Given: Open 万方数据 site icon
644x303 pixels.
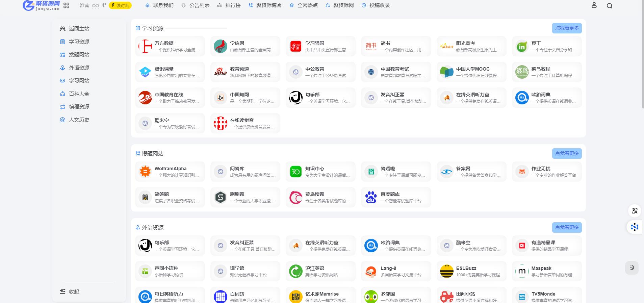Looking at the screenshot, I should 145,46.
